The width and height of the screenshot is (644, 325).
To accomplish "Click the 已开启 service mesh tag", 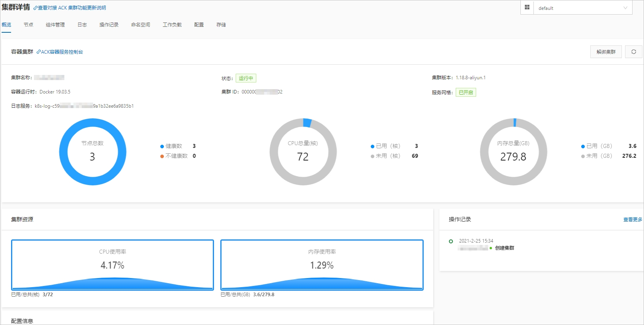I will (466, 92).
